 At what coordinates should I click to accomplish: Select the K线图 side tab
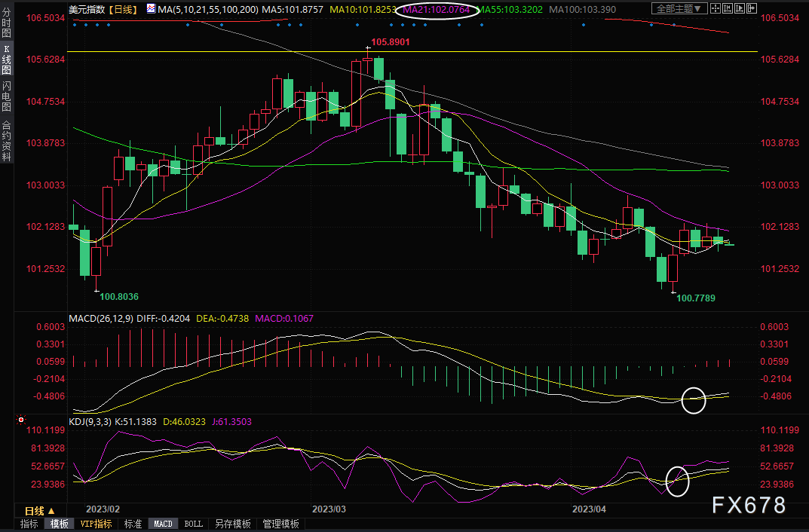(7, 60)
